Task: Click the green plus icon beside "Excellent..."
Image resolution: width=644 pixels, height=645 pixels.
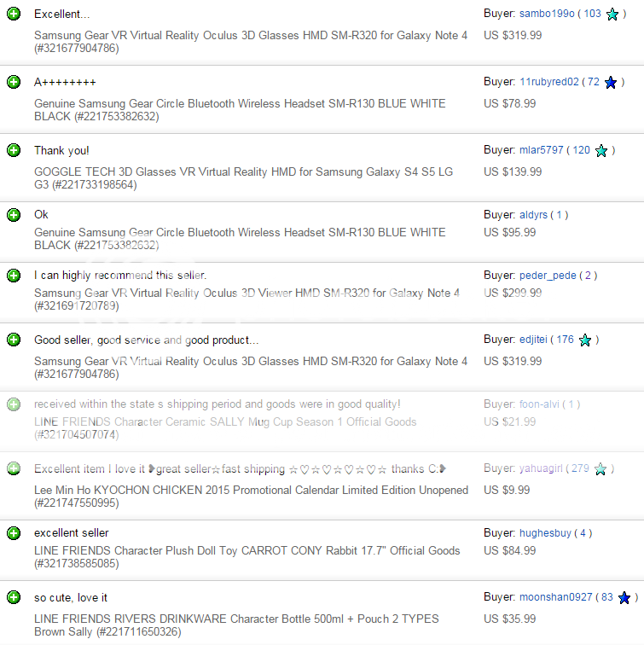Action: coord(14,15)
